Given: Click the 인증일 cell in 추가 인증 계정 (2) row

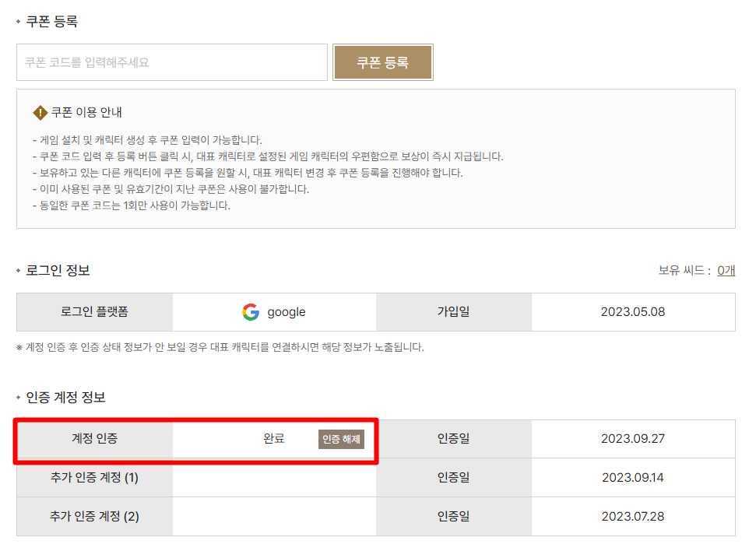Looking at the screenshot, I should [454, 517].
